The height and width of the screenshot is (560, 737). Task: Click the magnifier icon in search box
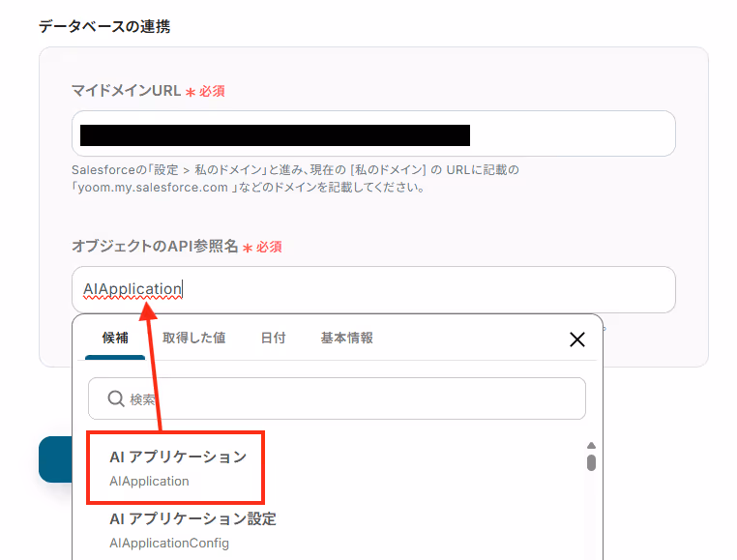[x=116, y=398]
